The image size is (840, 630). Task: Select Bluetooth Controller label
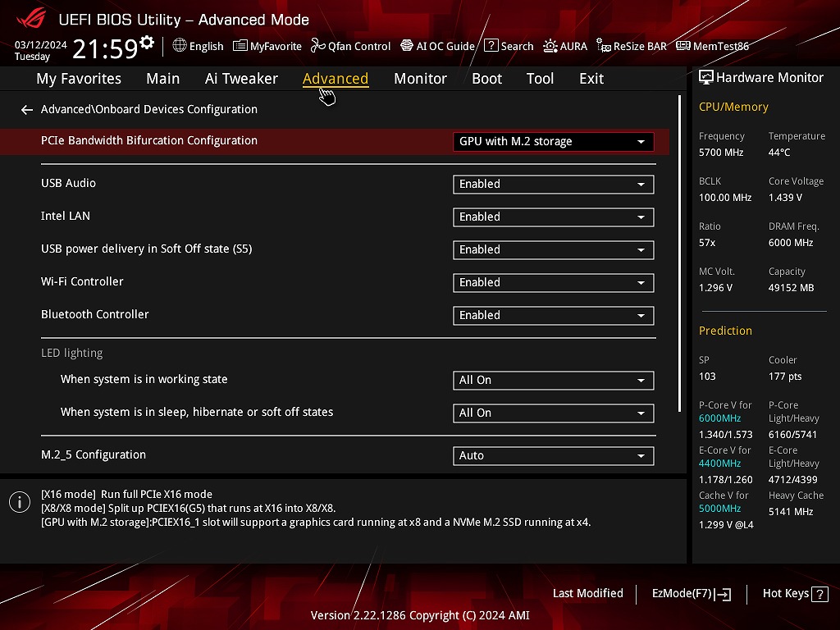click(x=95, y=314)
